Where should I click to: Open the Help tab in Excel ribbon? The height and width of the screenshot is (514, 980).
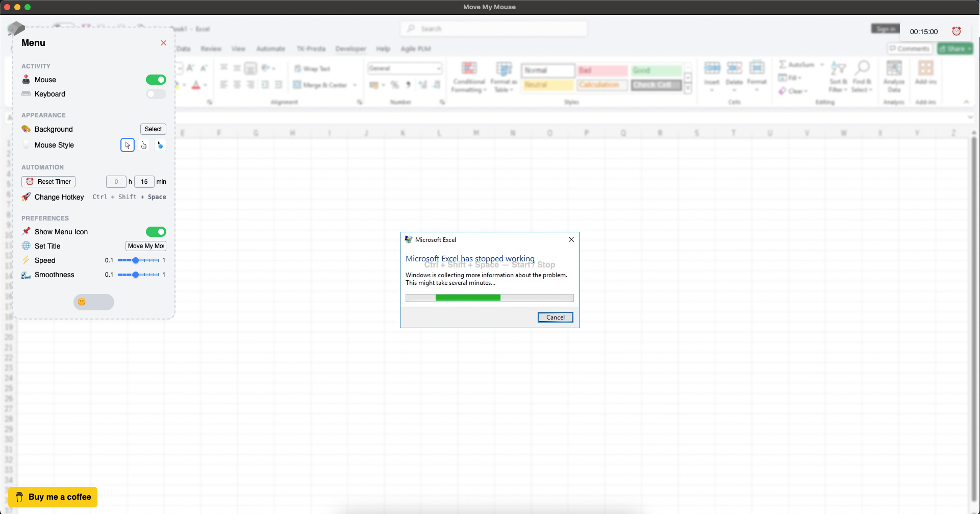383,49
